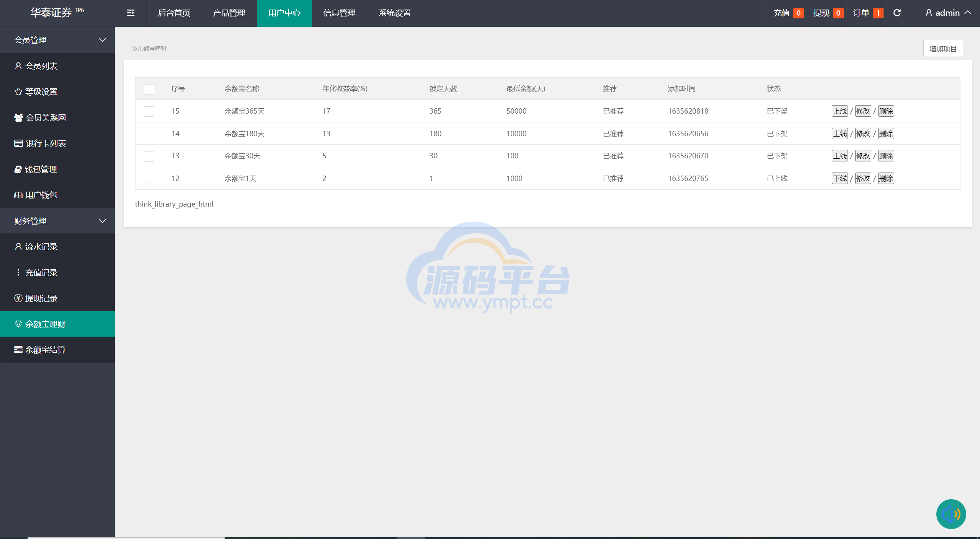Click the 银行卡列表 card icon
The width and height of the screenshot is (980, 539).
[x=18, y=143]
